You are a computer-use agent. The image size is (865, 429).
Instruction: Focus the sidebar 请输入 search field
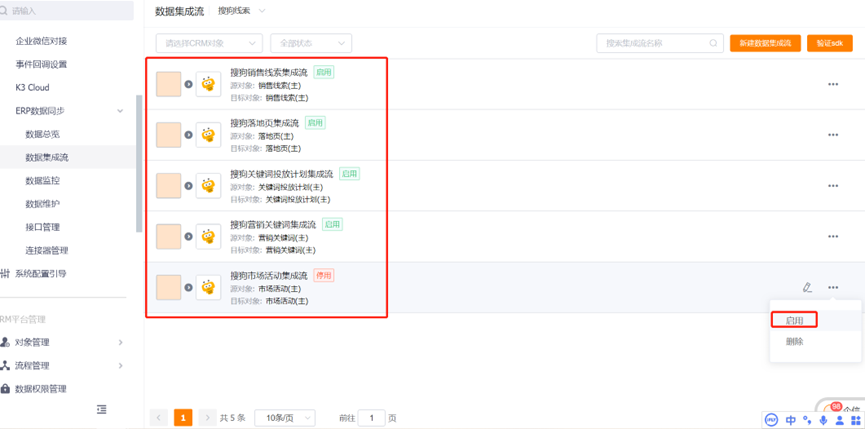67,10
